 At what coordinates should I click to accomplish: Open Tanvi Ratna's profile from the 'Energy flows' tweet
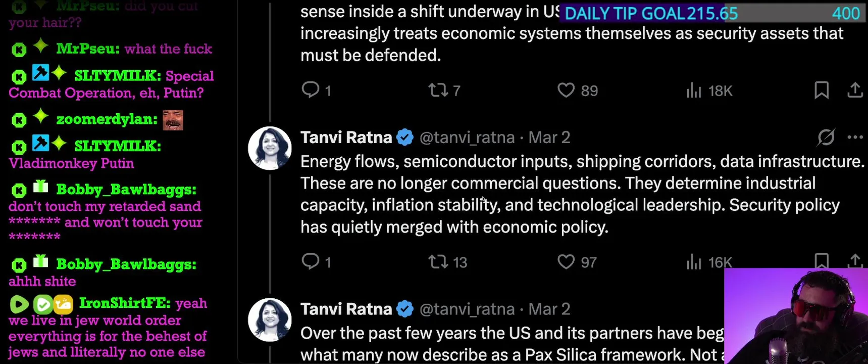point(346,138)
